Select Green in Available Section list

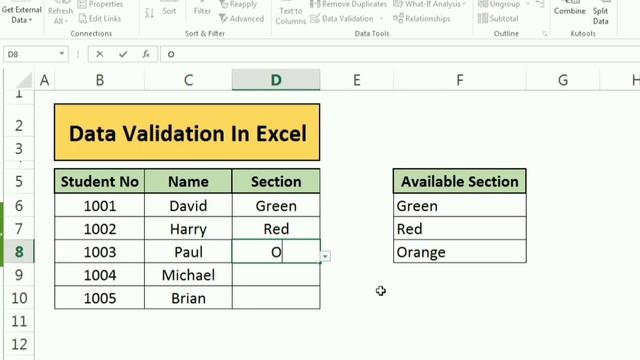[460, 205]
